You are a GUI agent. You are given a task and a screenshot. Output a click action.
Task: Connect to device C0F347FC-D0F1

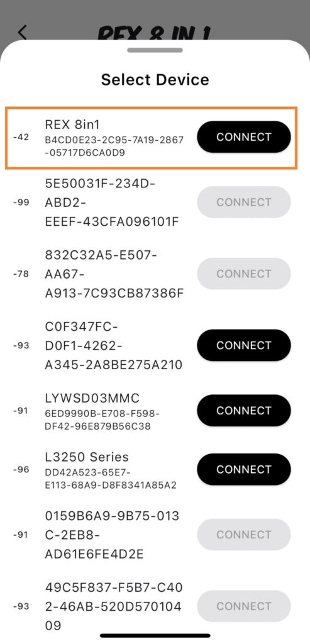tap(244, 345)
